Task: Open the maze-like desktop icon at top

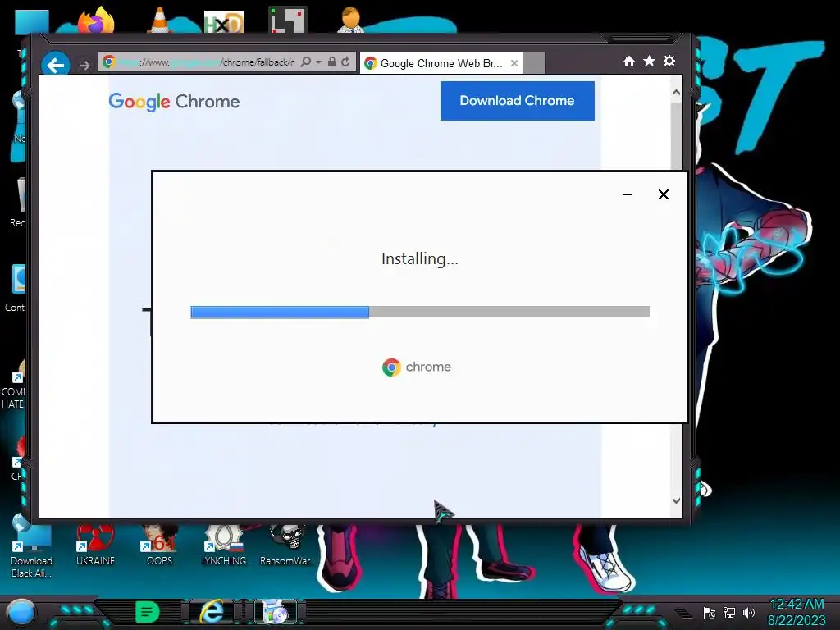Action: pos(288,21)
